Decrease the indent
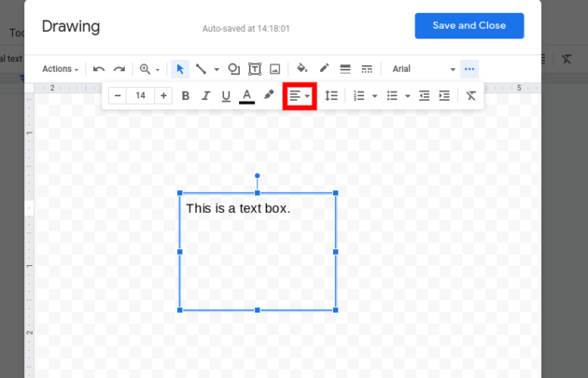The image size is (588, 378). 424,96
